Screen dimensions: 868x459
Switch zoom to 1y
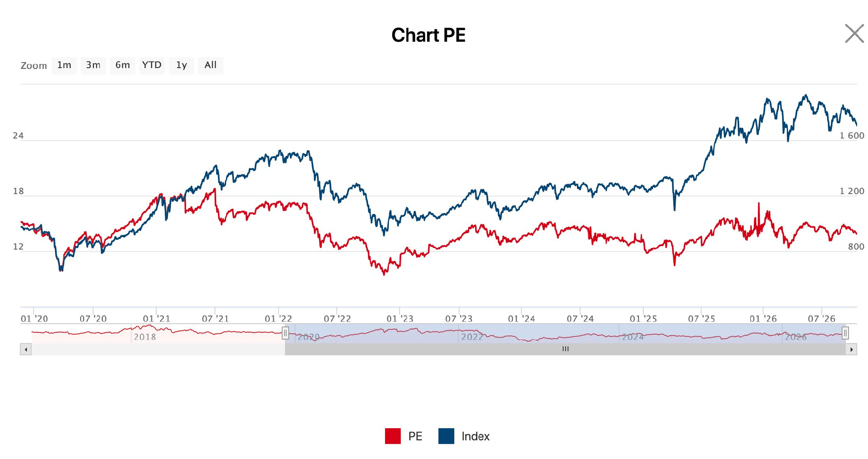(181, 66)
